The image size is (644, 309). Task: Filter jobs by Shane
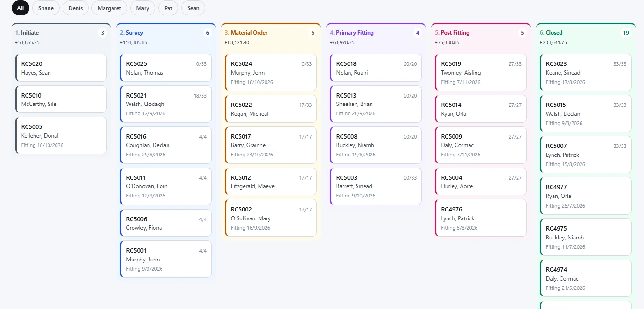(x=46, y=8)
